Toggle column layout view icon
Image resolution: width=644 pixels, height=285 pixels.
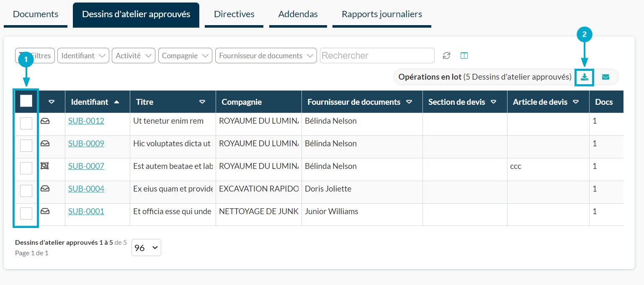tap(464, 56)
